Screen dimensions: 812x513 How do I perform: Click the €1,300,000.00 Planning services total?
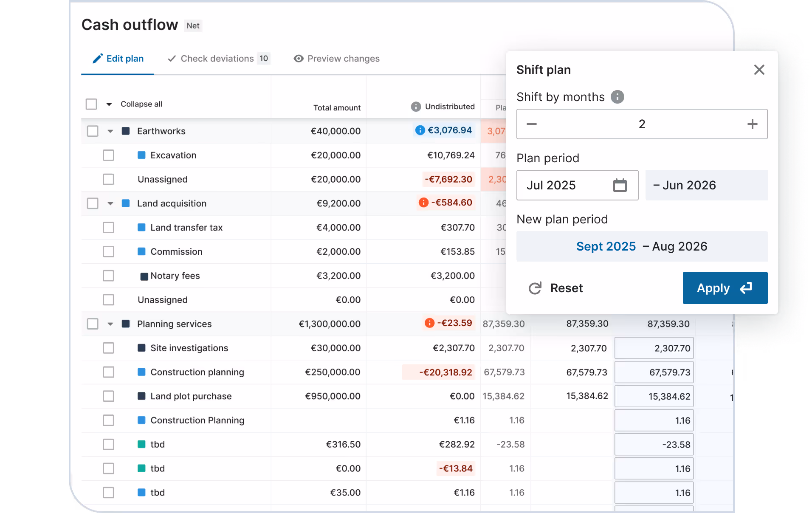(330, 324)
